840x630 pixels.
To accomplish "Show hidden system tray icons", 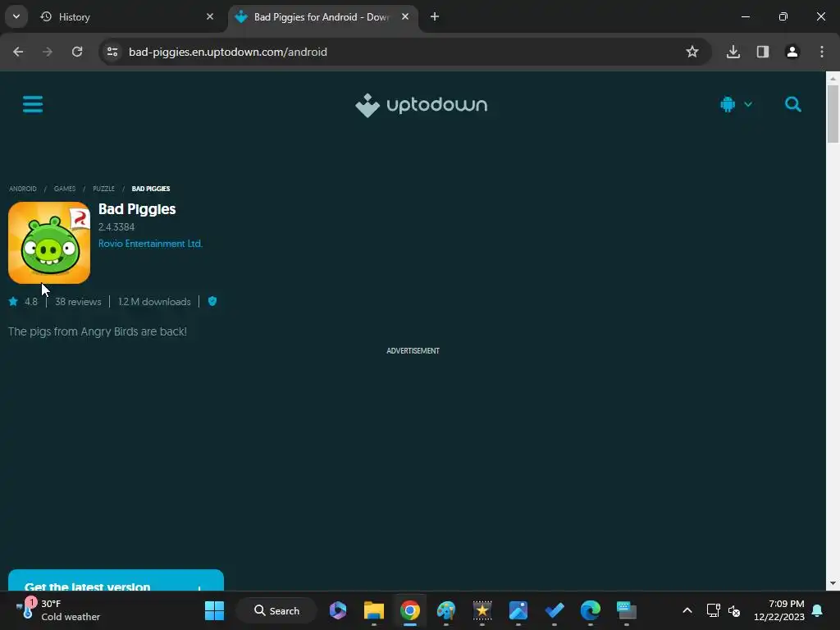I will [x=687, y=610].
